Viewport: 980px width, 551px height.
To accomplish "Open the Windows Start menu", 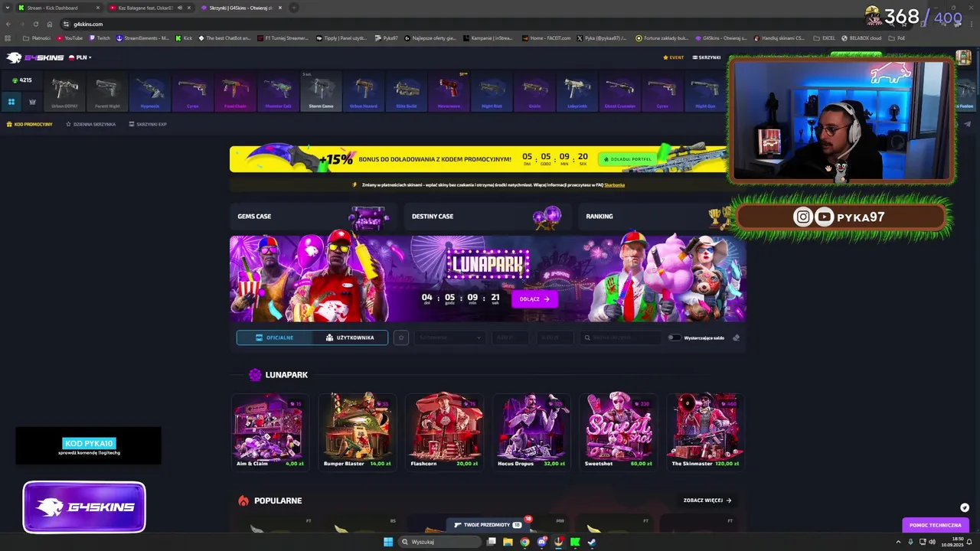I will click(388, 542).
